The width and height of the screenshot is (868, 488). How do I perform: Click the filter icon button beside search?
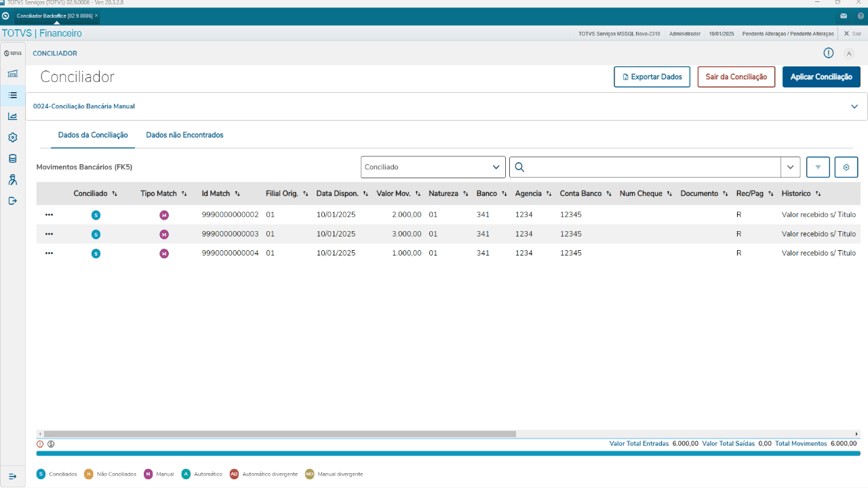[818, 167]
